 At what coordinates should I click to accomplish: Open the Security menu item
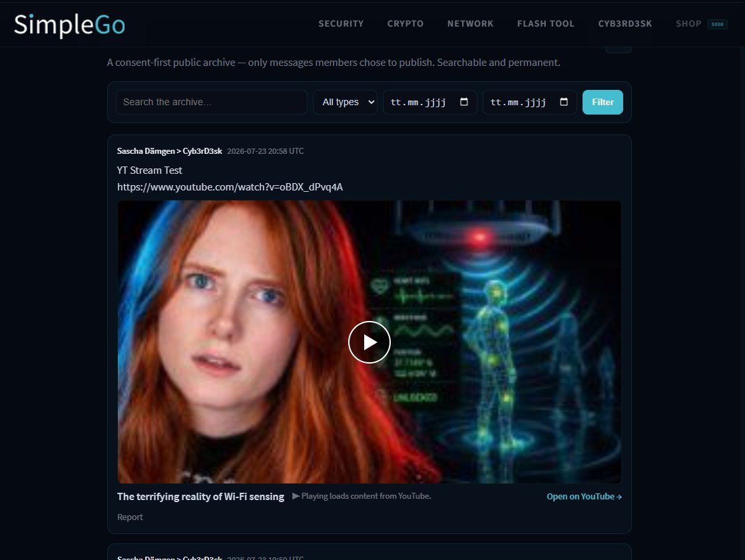pyautogui.click(x=341, y=24)
